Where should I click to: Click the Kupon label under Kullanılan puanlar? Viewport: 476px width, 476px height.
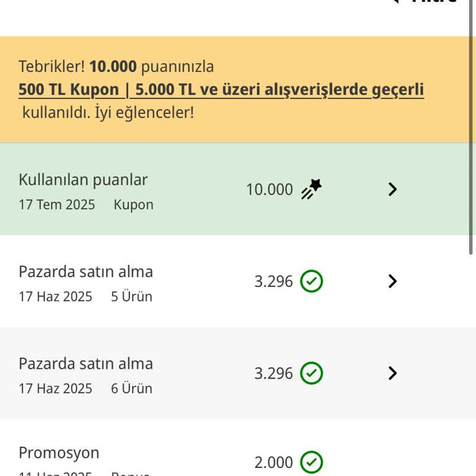coord(133,205)
